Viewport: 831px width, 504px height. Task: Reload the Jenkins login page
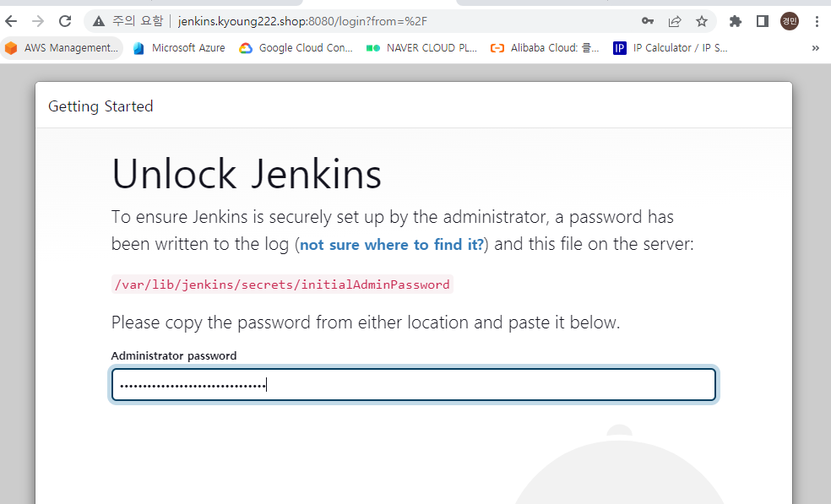65,21
